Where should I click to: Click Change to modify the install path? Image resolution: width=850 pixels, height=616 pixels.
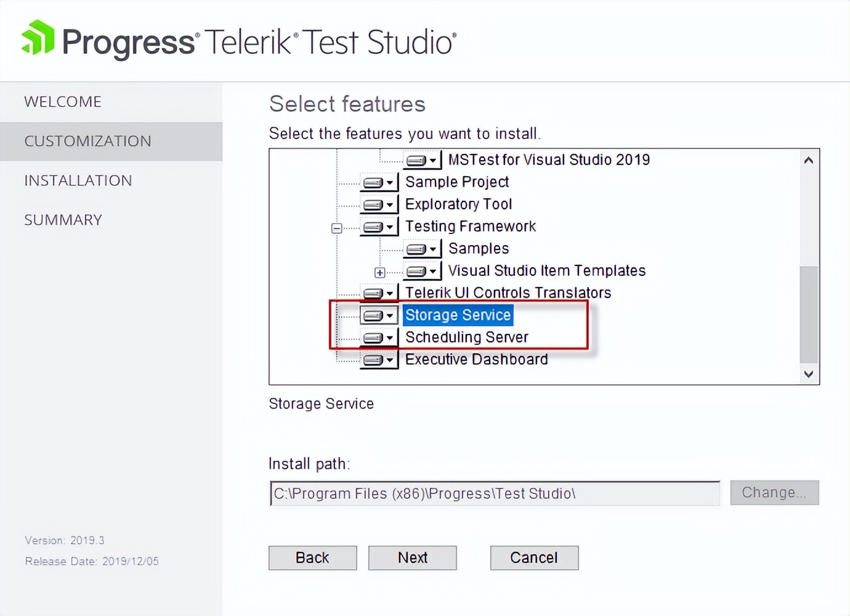click(x=774, y=492)
